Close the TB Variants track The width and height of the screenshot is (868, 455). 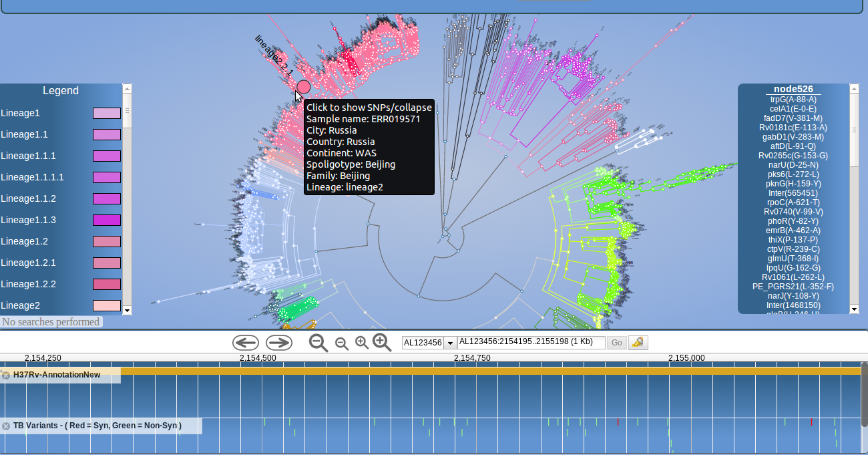pos(6,426)
